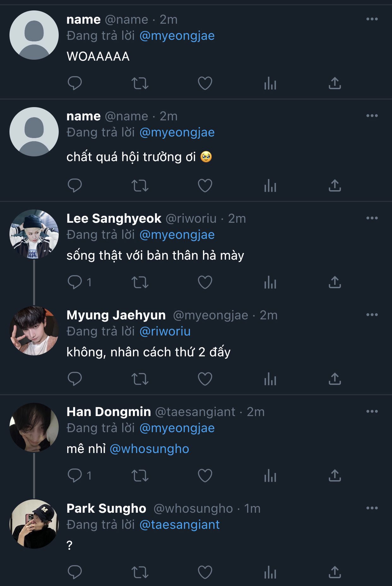
Task: Reply to the WOAAAAA tweet
Action: [75, 83]
